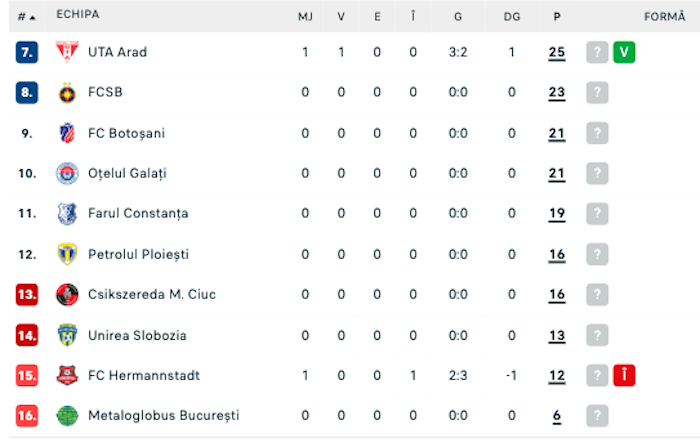700x447 pixels.
Task: Sort standings by P points header
Action: [556, 16]
